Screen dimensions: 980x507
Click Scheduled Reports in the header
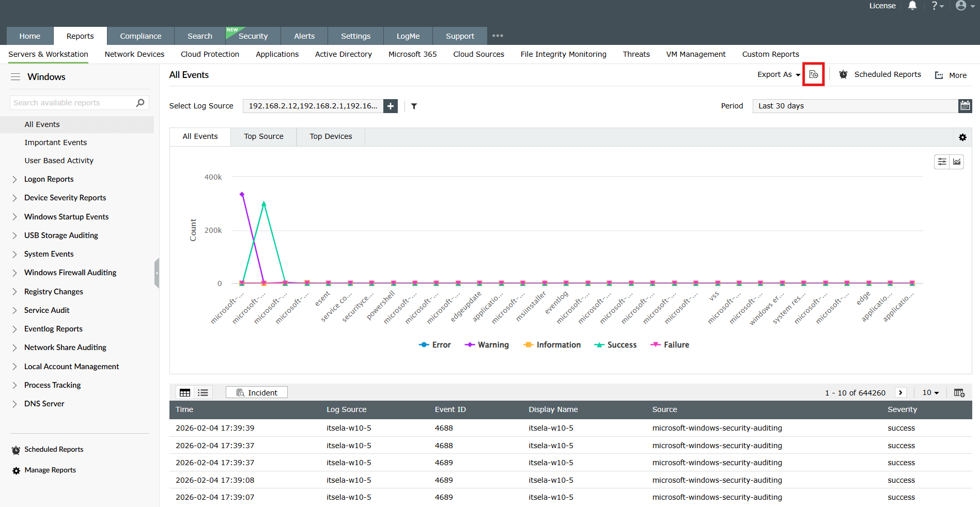click(x=888, y=74)
